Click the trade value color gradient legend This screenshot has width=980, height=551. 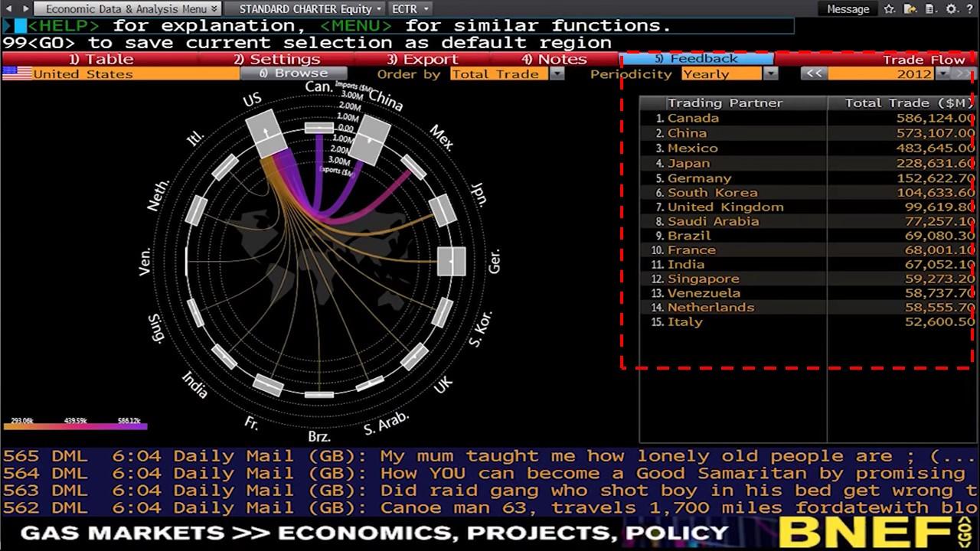tap(75, 426)
